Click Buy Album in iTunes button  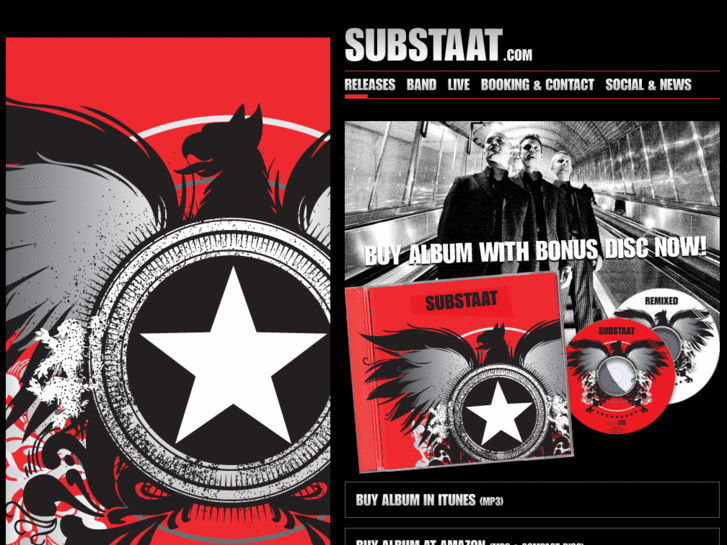point(532,500)
